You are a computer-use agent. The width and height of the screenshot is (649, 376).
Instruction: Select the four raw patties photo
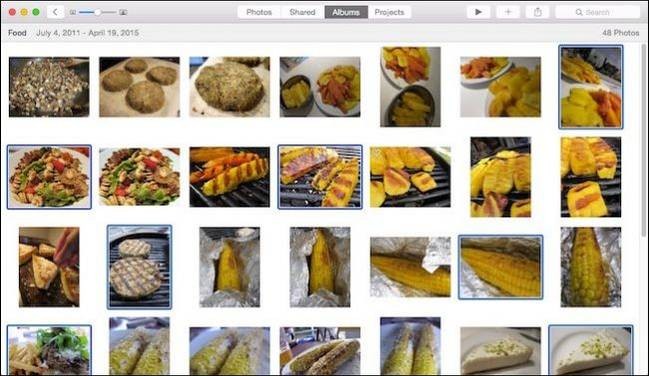point(139,87)
